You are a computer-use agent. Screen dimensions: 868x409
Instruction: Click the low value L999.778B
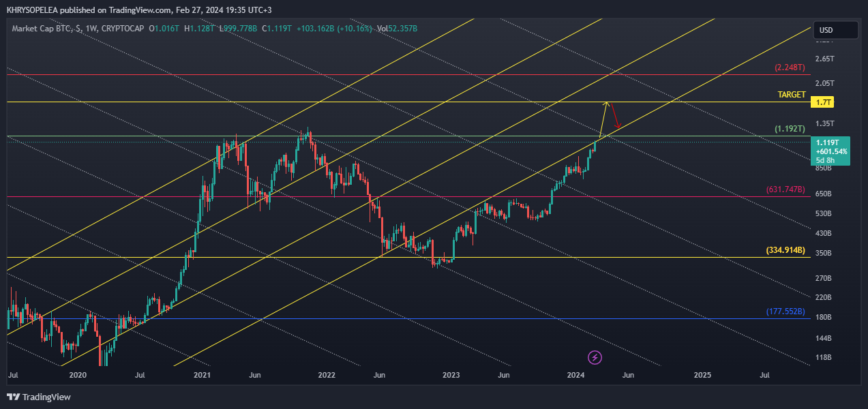pos(238,28)
